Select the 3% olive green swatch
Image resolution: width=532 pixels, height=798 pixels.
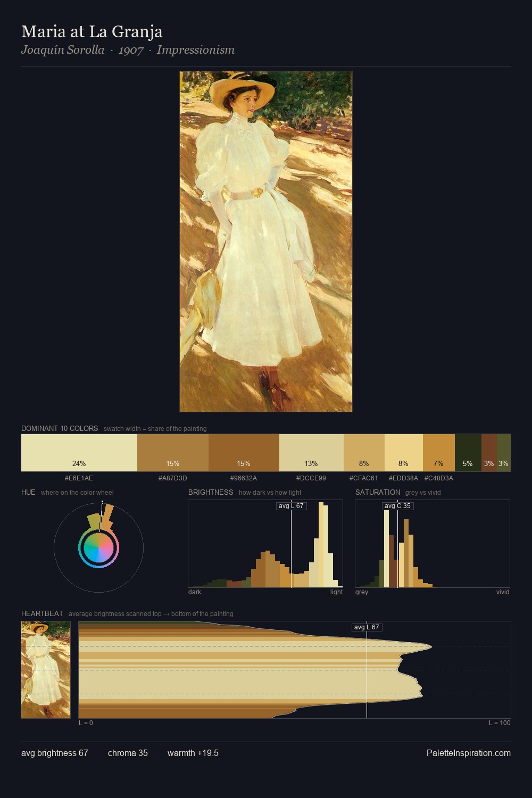pyautogui.click(x=504, y=453)
